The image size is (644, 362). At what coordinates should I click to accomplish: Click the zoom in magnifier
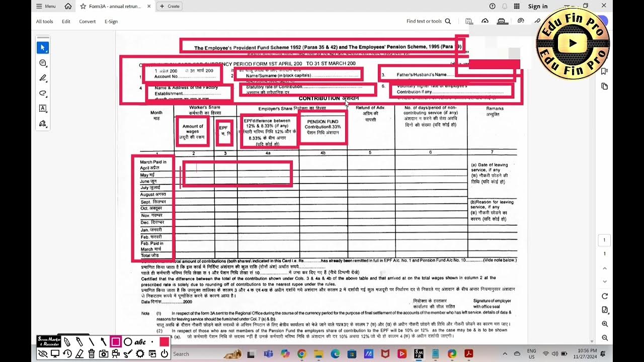click(x=605, y=324)
